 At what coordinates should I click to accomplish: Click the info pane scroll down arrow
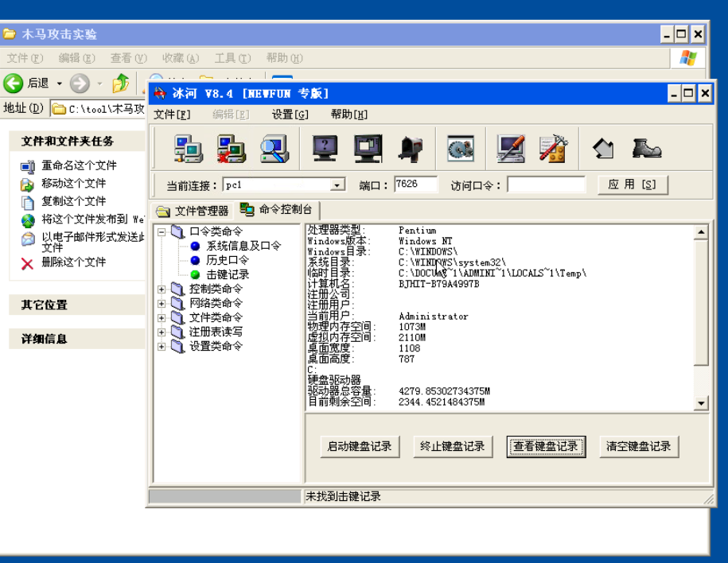[x=701, y=403]
